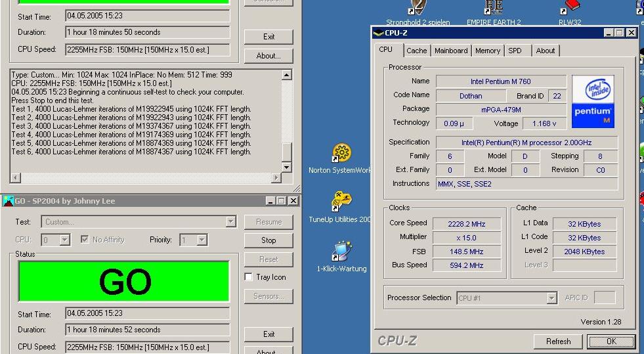Open the 1-Klick-Wartung desktop icon

click(342, 252)
